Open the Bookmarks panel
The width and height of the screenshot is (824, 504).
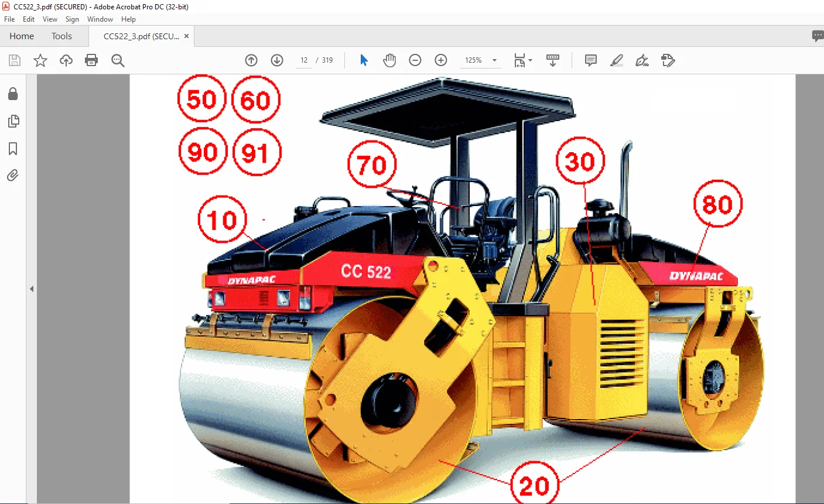[x=13, y=149]
